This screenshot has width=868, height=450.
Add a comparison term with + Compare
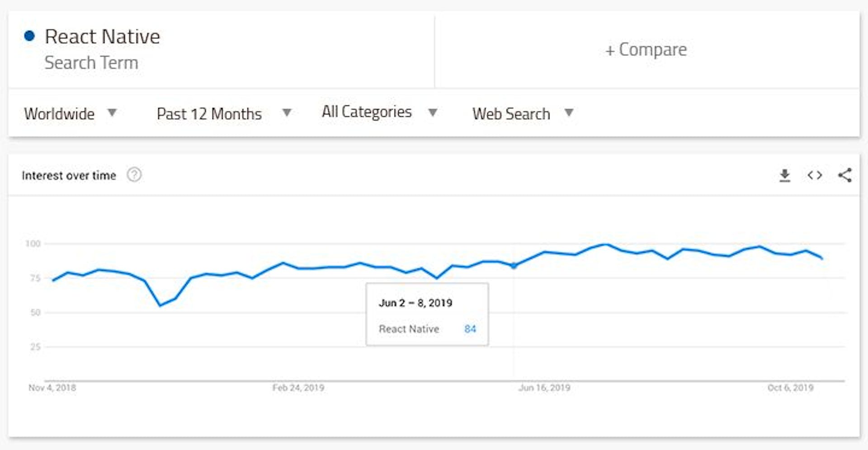point(646,50)
